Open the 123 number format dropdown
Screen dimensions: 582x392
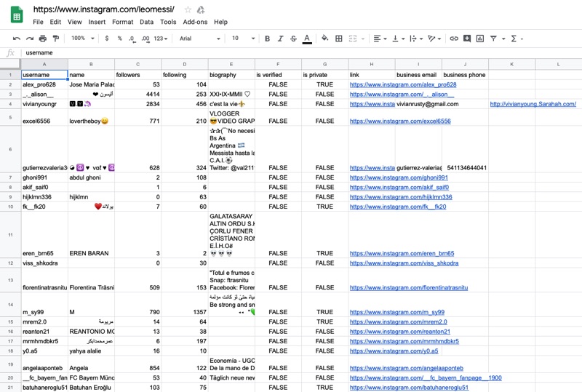(161, 39)
